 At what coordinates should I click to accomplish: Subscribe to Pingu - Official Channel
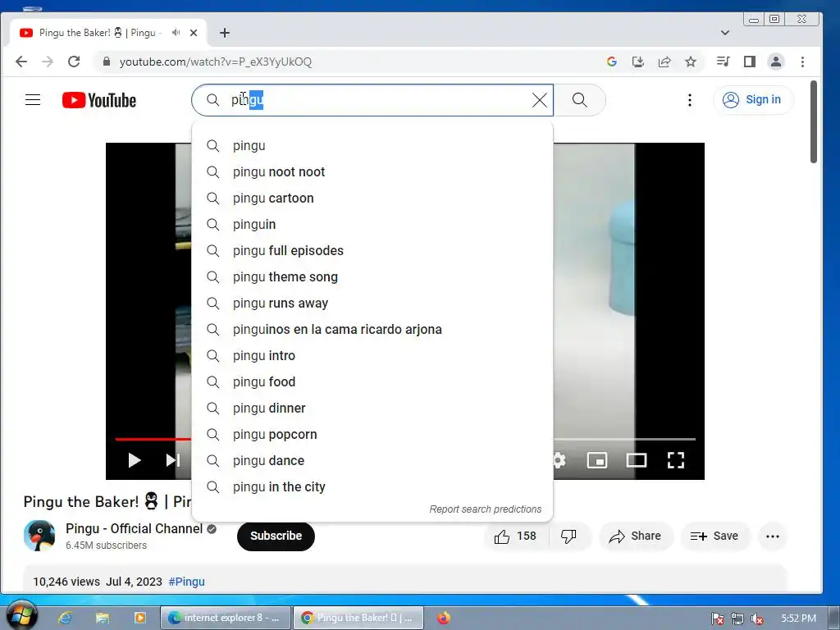276,536
